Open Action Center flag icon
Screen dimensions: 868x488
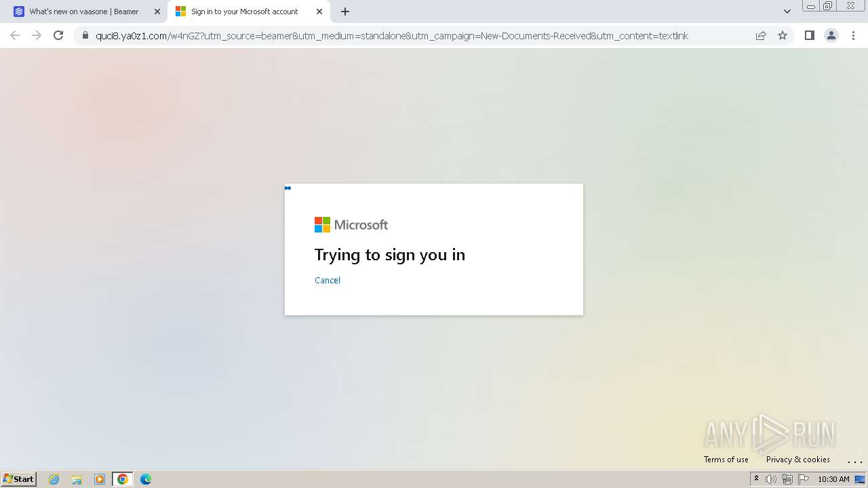click(x=804, y=479)
